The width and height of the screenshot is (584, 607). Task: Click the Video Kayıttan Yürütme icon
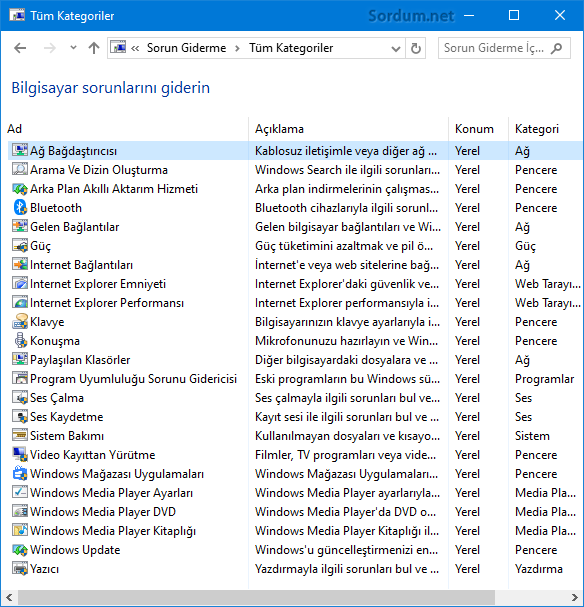point(20,454)
